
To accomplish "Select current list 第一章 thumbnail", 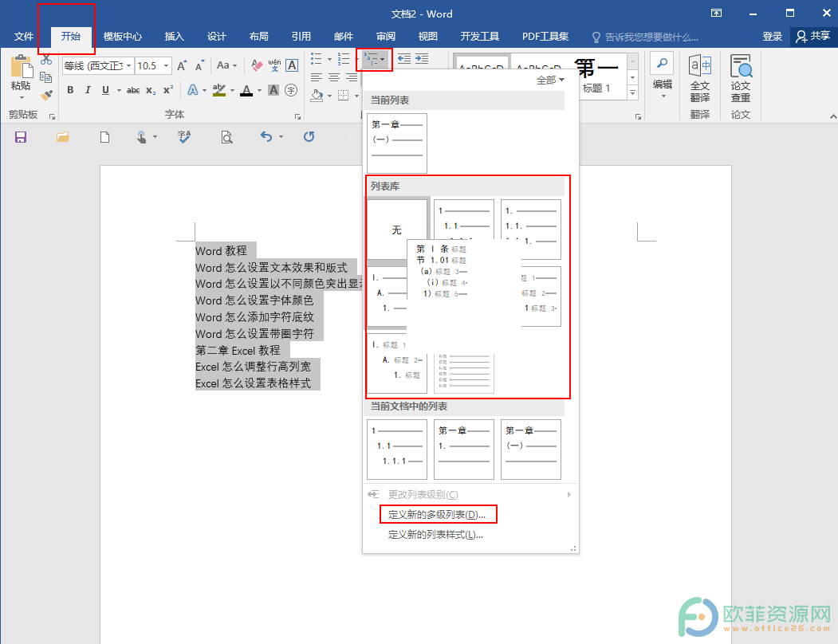I will pyautogui.click(x=397, y=143).
